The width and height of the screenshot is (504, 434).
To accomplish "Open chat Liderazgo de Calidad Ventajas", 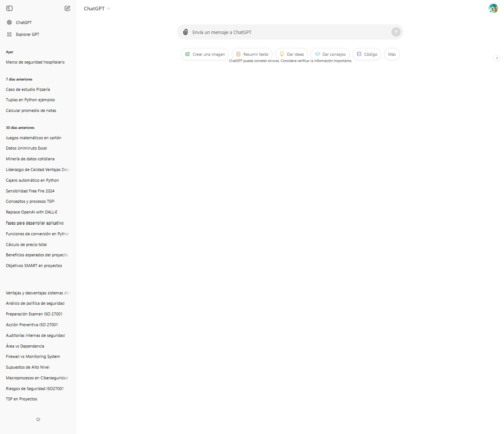I will (38, 170).
